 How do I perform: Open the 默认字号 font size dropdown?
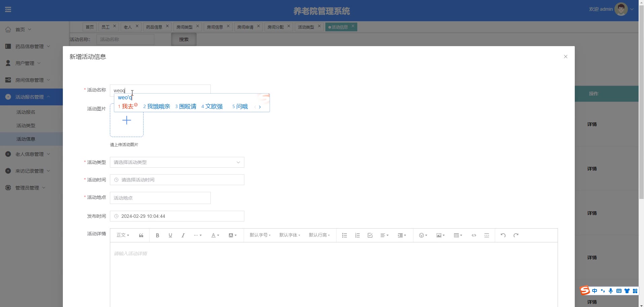click(260, 235)
